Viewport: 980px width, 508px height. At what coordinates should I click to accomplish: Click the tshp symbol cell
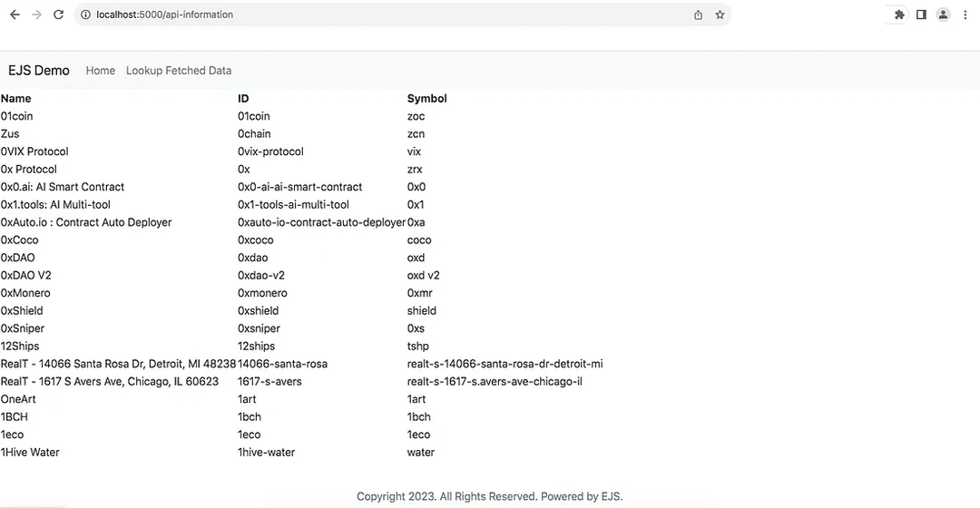coord(418,347)
